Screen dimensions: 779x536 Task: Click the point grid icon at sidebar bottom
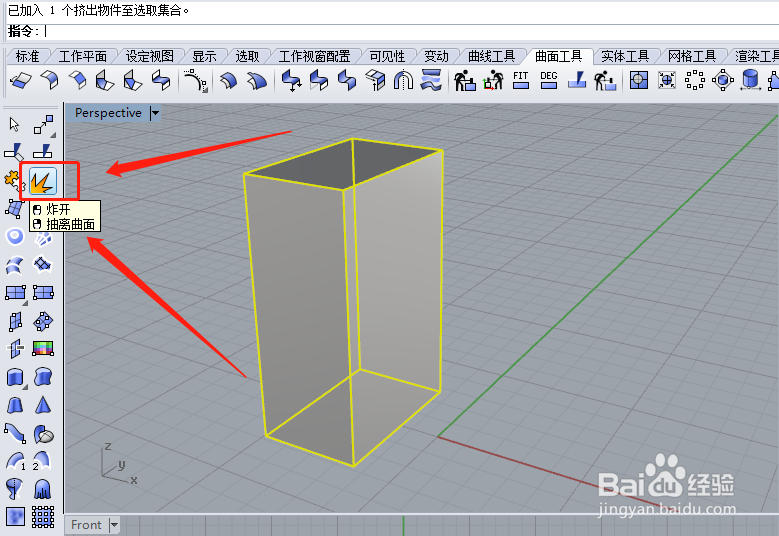(x=43, y=517)
